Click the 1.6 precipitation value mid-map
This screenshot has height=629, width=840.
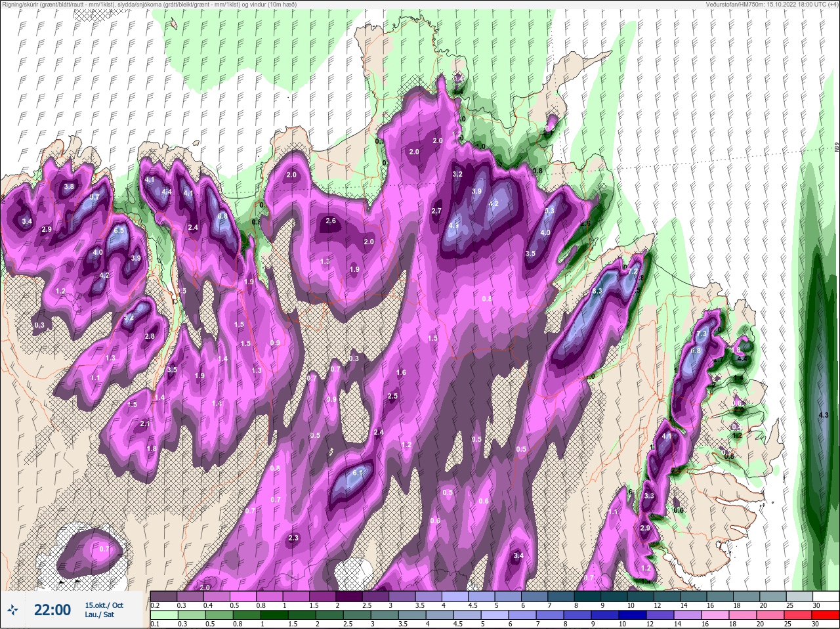401,373
